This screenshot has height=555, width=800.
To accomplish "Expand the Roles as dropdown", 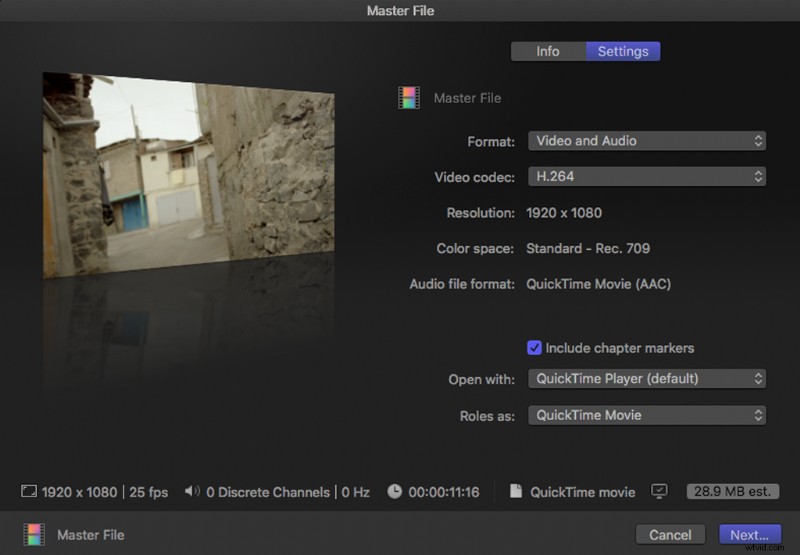I will 647,415.
